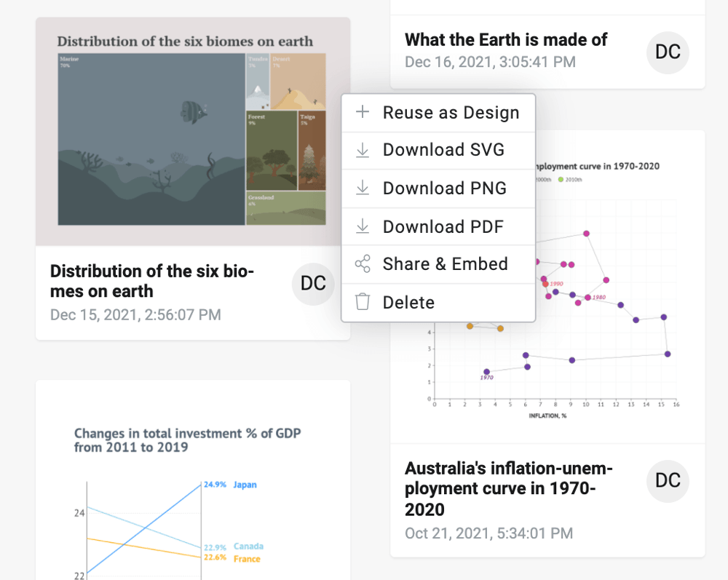728x580 pixels.
Task: Open 'Australia's inflation-unemployment curve' card title
Action: coord(509,489)
